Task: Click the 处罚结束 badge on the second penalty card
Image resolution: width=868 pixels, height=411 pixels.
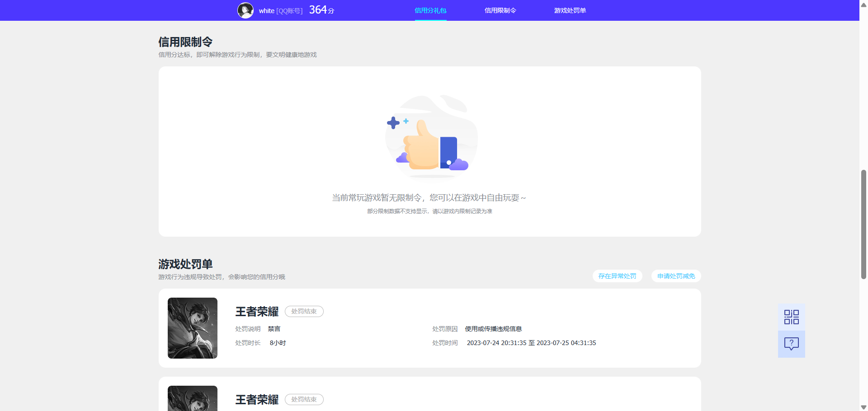Action: point(304,400)
